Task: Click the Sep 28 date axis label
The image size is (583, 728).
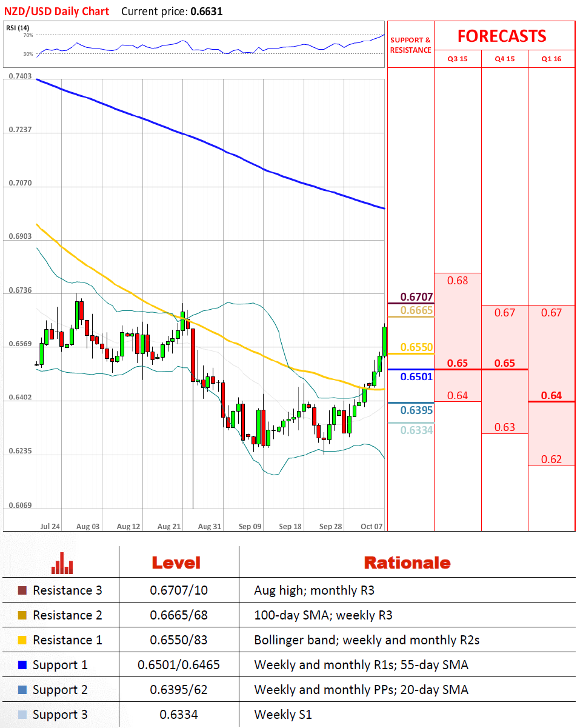Action: [x=330, y=526]
